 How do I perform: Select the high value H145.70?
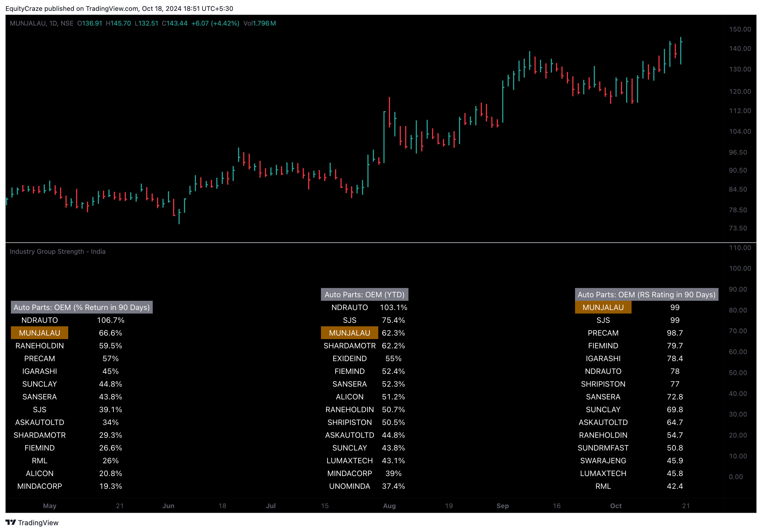tap(118, 23)
